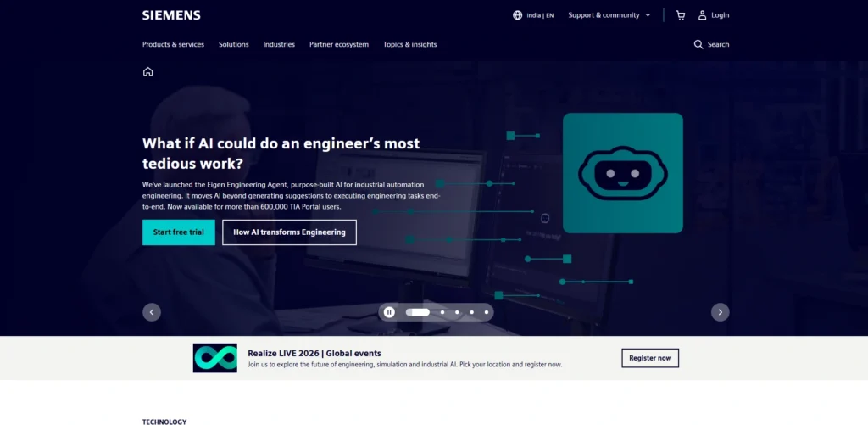Click How AI transforms Engineering button

pyautogui.click(x=289, y=232)
